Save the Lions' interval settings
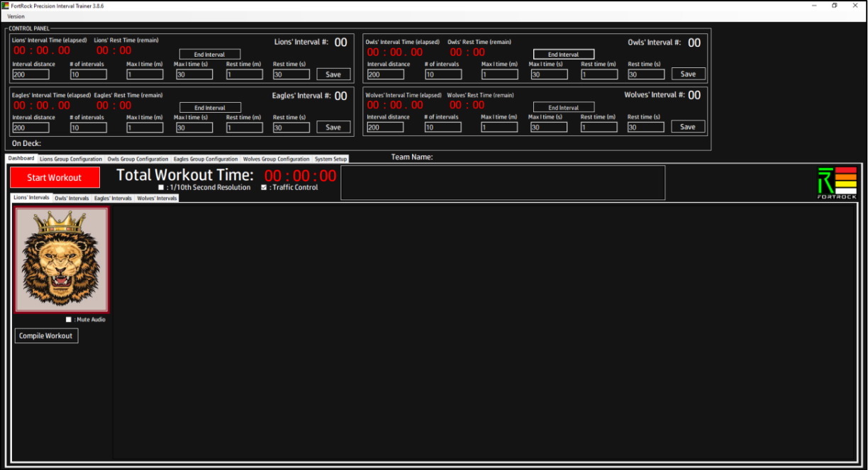 (x=333, y=74)
